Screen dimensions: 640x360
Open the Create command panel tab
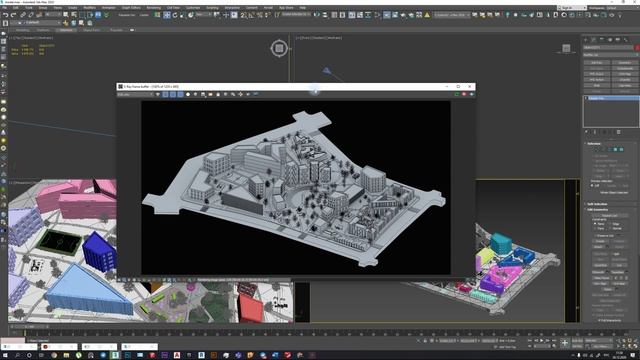tap(586, 40)
